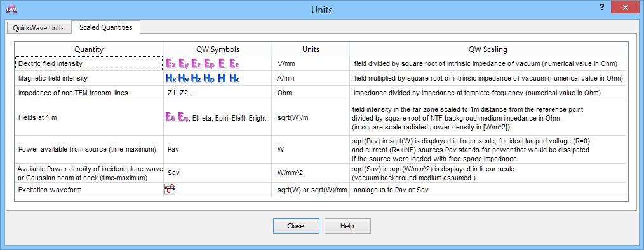Screen dimensions: 644x250
Task: Select the 'Excitation waveform' cell
Action: click(89, 190)
